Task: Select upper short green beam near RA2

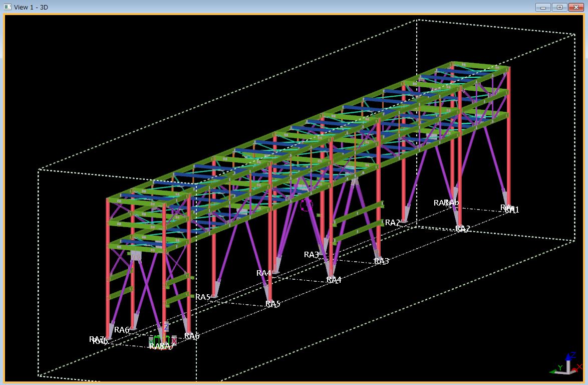Action: [358, 213]
